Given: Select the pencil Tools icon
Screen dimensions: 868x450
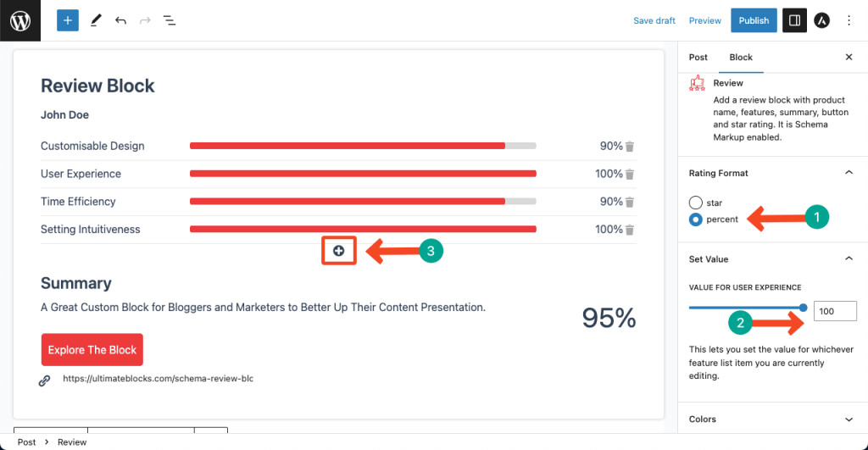Looking at the screenshot, I should pos(96,20).
